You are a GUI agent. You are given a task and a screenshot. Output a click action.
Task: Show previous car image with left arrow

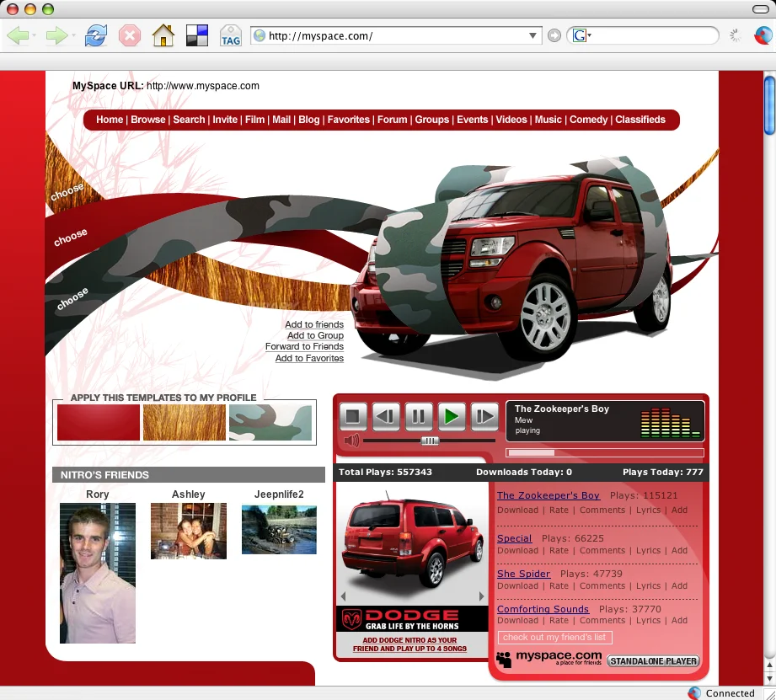click(x=344, y=596)
